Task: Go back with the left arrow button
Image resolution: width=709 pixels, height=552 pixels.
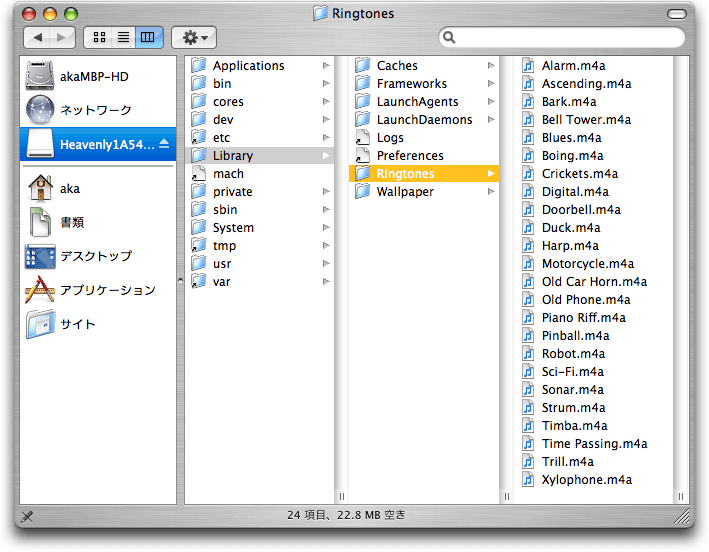Action: point(38,37)
